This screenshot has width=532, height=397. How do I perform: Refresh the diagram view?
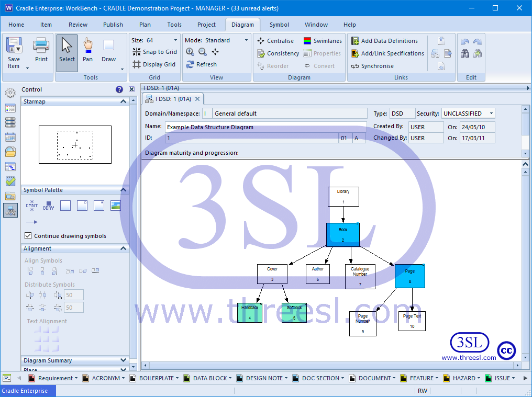[x=201, y=64]
